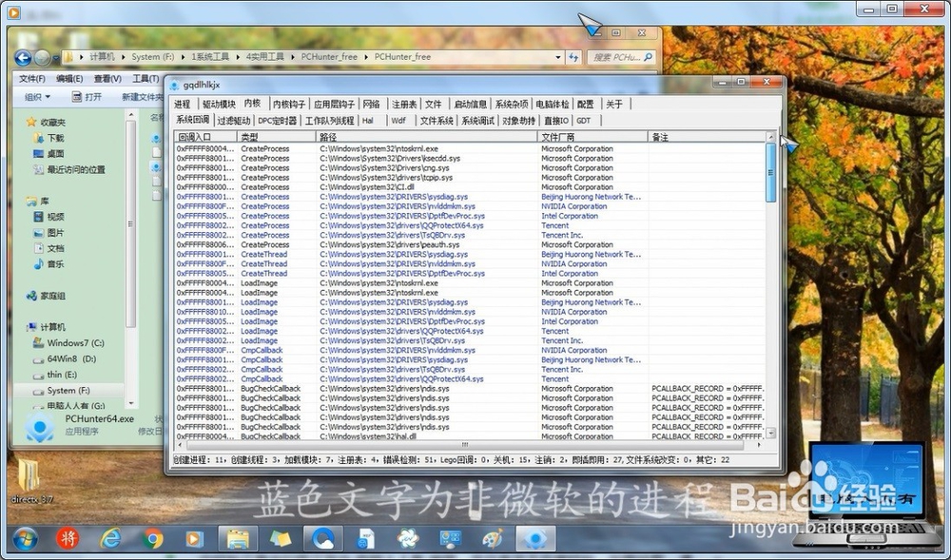Sort by 文件厂商 column header
Screen dimensions: 951x560
point(592,138)
